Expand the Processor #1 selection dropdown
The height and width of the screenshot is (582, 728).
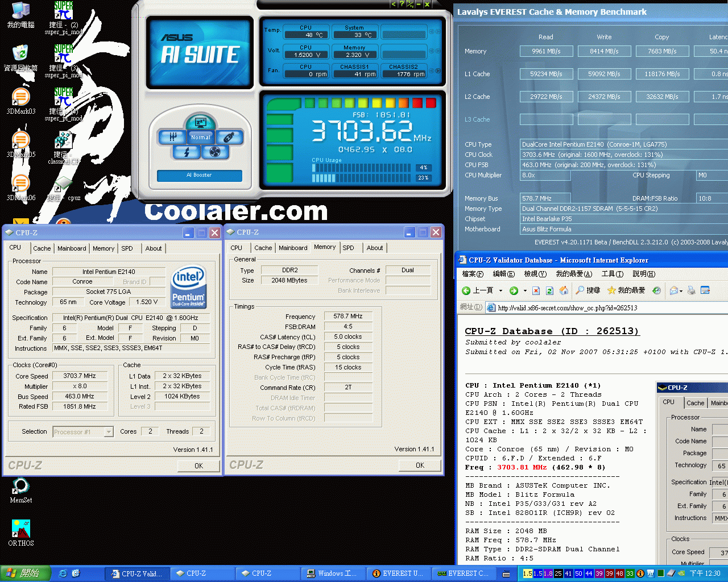pyautogui.click(x=109, y=432)
